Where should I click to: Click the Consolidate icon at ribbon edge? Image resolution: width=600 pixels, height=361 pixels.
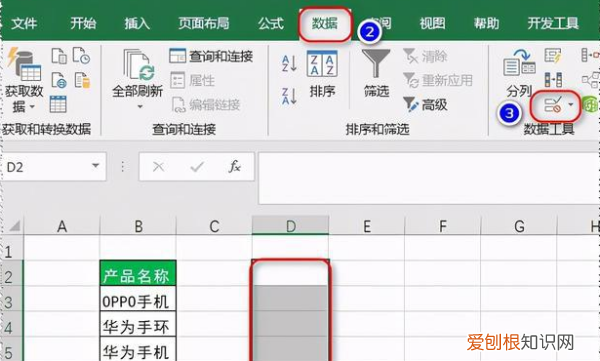tap(590, 56)
